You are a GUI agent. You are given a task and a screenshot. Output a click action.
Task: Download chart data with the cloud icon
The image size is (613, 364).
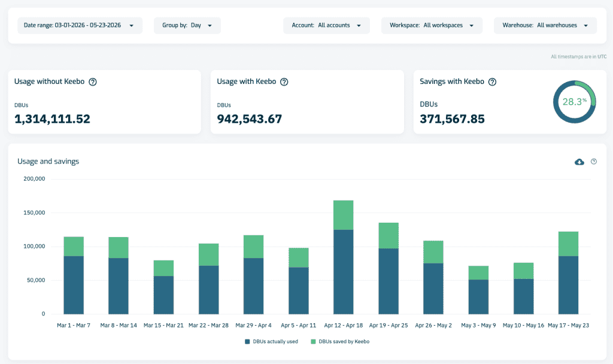pyautogui.click(x=579, y=162)
